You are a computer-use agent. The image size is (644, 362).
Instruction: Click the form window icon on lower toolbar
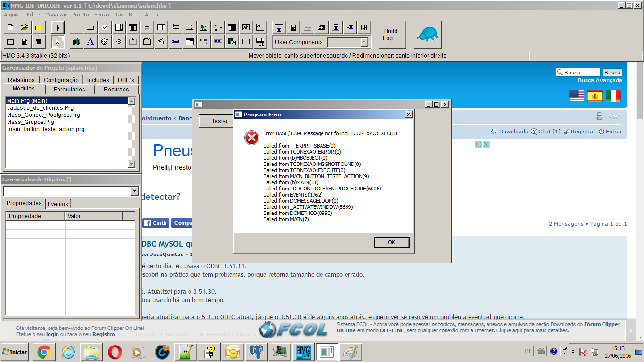click(x=10, y=41)
